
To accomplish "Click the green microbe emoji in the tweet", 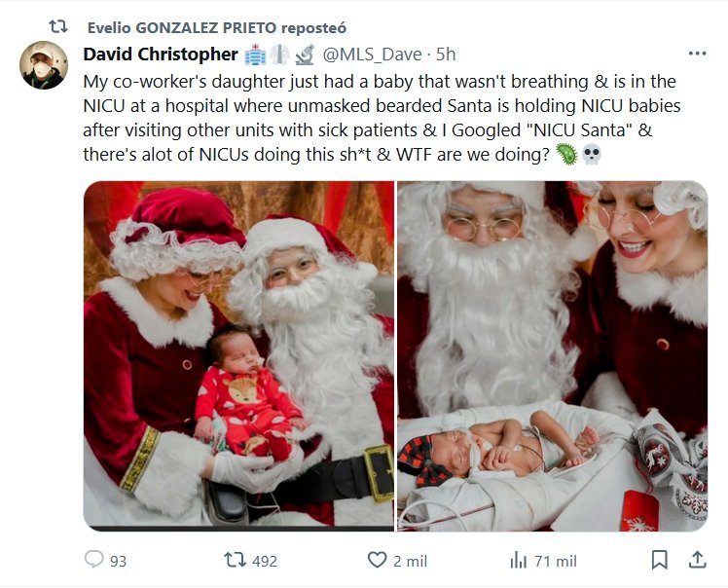I will (565, 155).
